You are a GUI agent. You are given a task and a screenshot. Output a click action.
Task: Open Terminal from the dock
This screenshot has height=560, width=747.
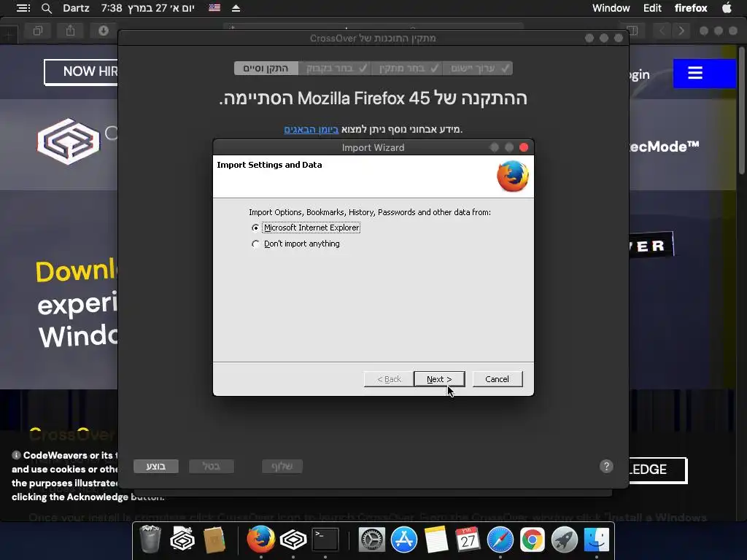[325, 540]
